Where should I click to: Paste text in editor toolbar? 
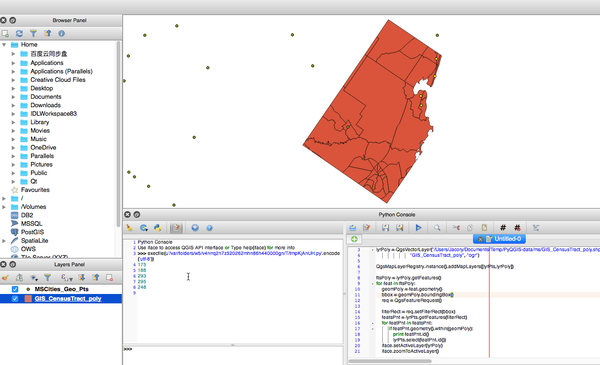pos(484,228)
